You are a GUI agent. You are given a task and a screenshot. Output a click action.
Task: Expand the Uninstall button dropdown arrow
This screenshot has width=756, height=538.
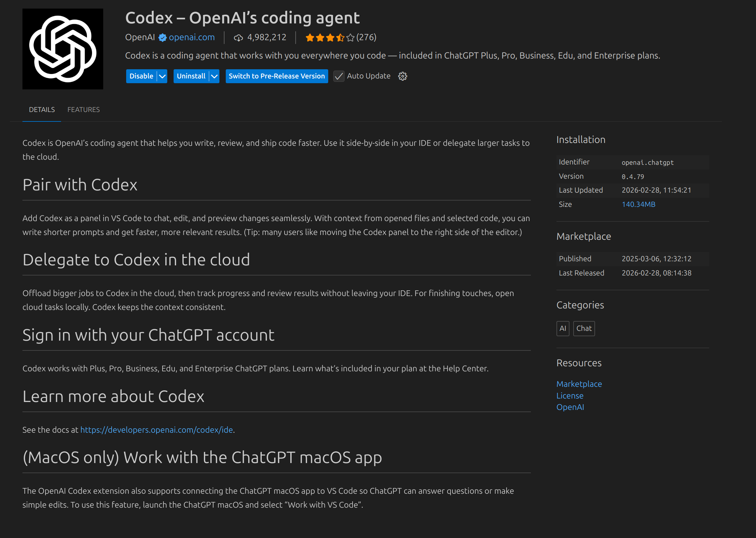coord(215,76)
